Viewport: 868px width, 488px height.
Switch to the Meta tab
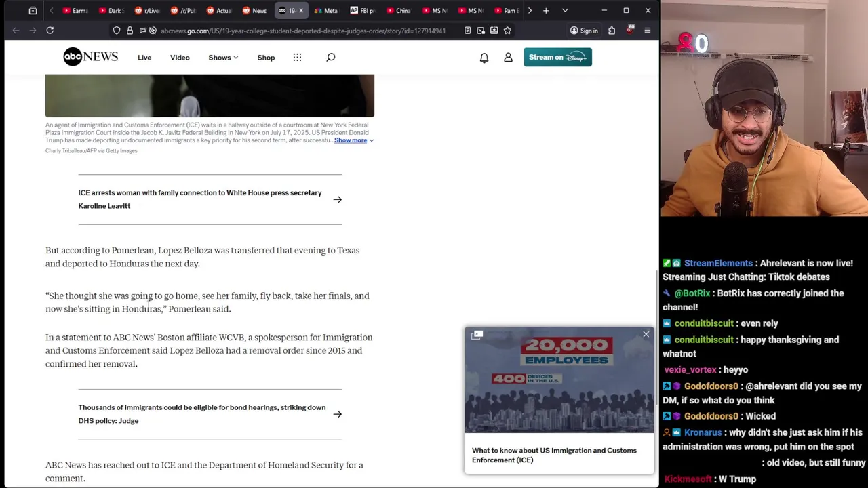click(x=327, y=10)
